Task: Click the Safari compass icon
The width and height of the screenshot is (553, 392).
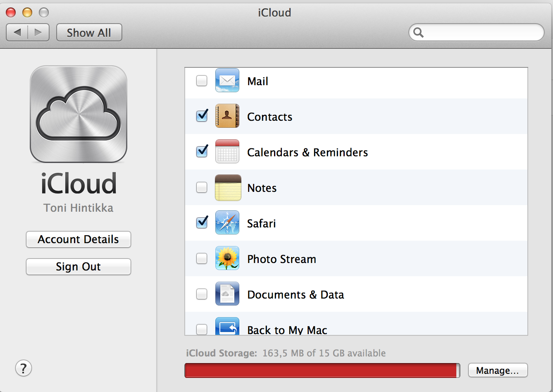Action: click(x=227, y=222)
